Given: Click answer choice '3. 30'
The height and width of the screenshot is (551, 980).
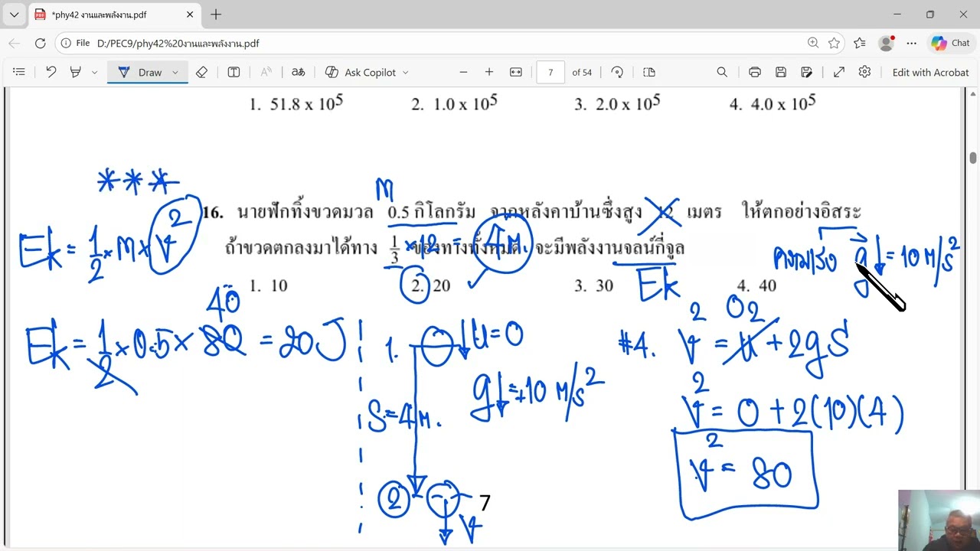Looking at the screenshot, I should pyautogui.click(x=593, y=285).
